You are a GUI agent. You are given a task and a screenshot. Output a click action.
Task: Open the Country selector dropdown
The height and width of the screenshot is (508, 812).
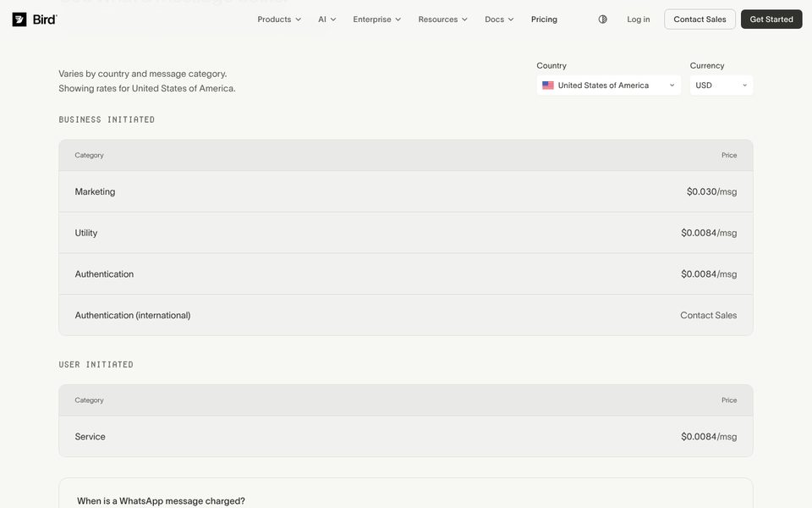pyautogui.click(x=608, y=86)
